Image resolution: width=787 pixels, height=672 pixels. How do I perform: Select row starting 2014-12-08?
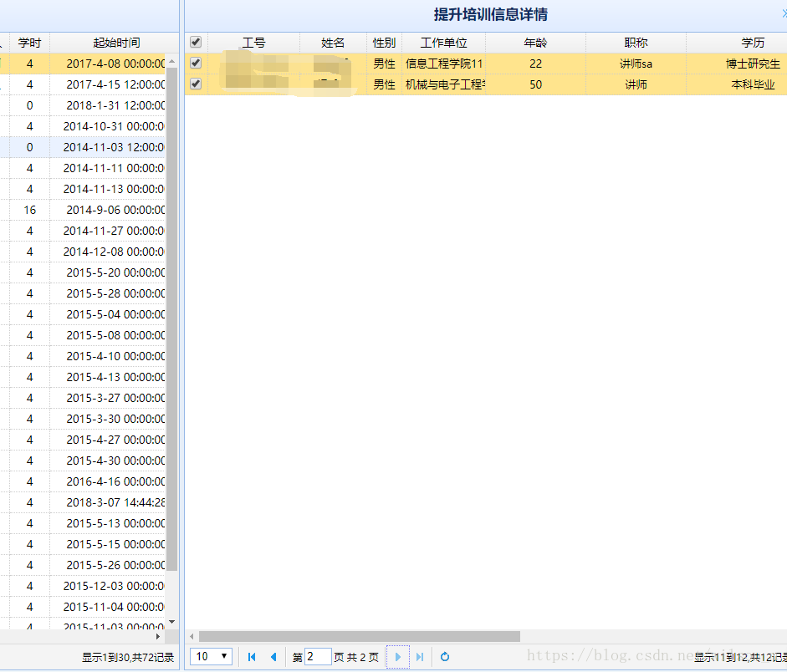point(82,252)
